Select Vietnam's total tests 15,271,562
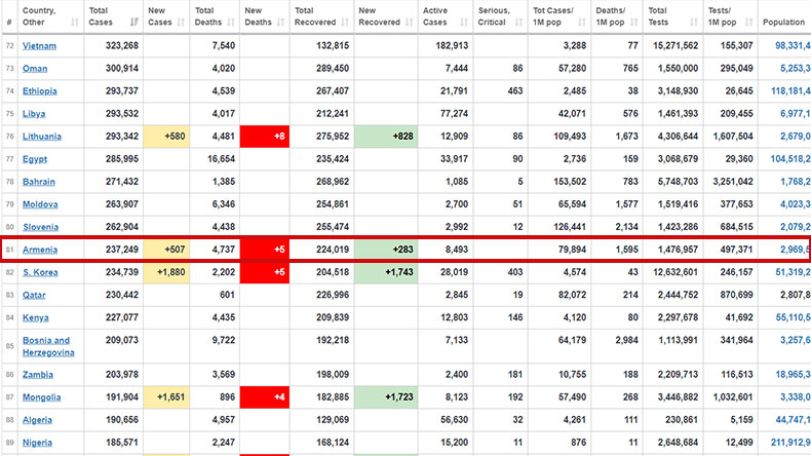 675,45
